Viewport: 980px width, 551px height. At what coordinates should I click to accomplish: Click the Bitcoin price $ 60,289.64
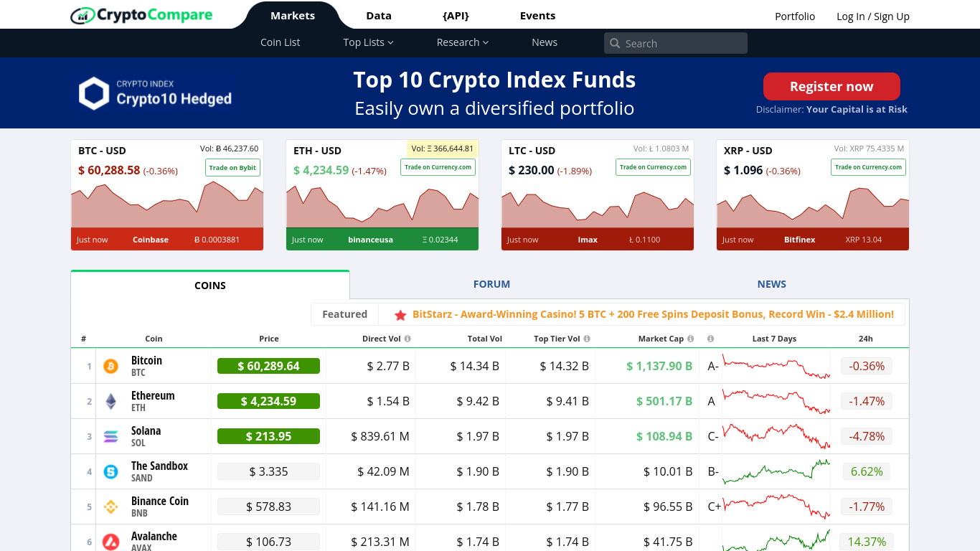pyautogui.click(x=268, y=366)
